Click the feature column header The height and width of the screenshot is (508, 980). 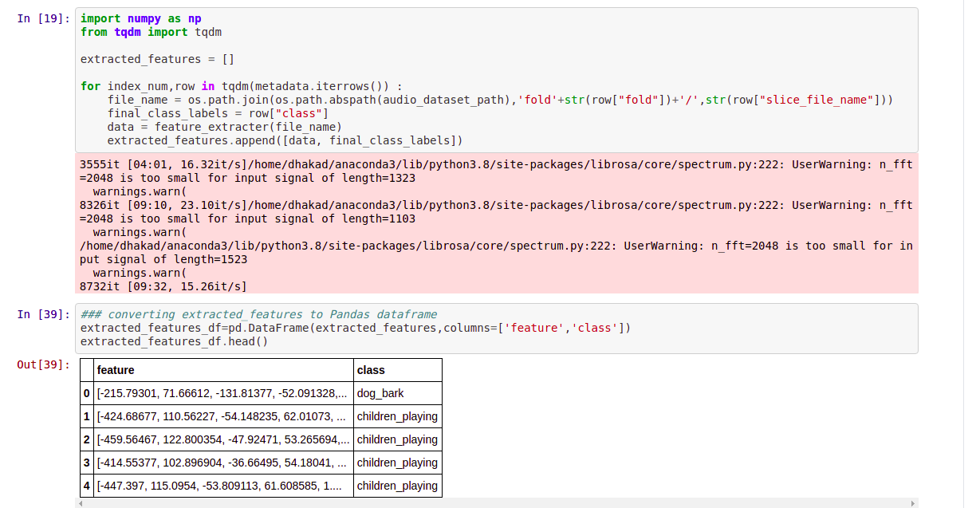pos(114,369)
